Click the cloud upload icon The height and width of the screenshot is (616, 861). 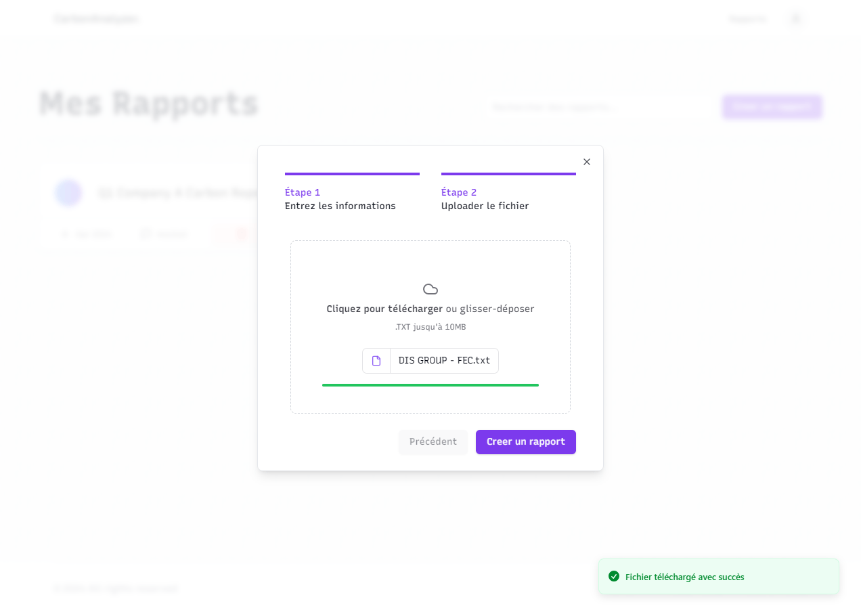coord(430,289)
